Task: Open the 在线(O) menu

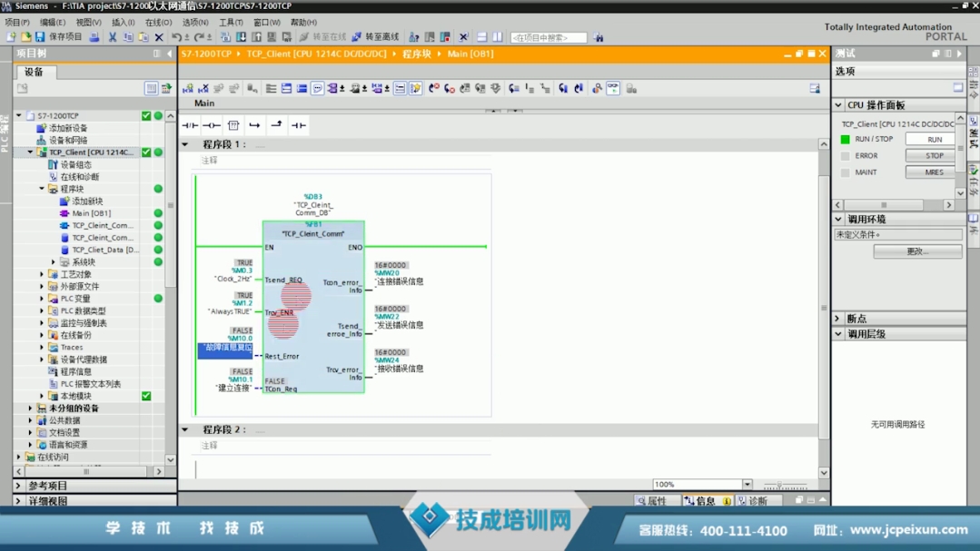Action: pyautogui.click(x=158, y=22)
